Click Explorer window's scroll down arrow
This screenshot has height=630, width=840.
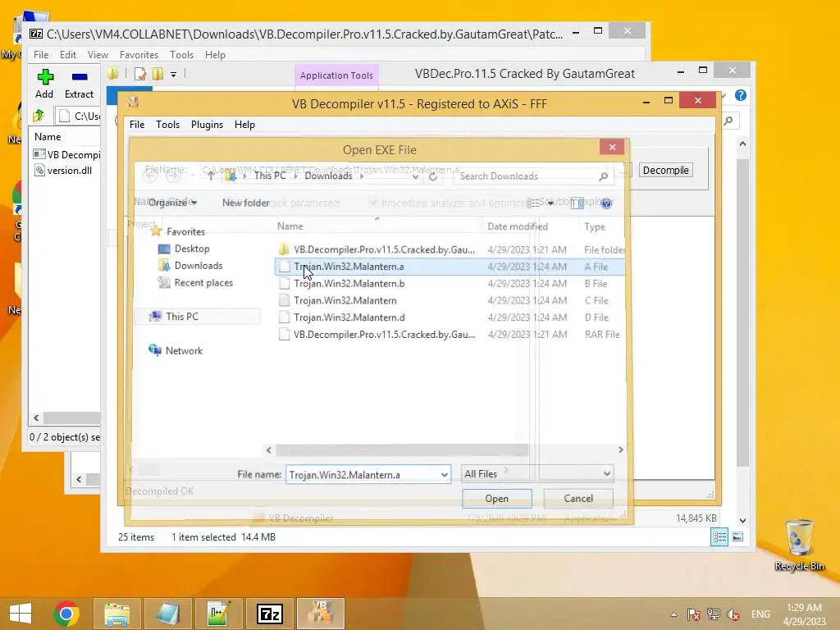click(x=742, y=521)
